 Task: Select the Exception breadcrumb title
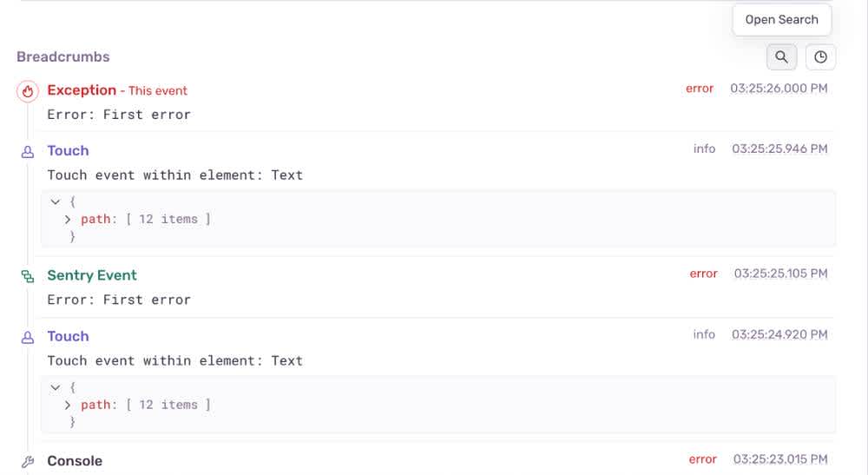(x=82, y=90)
